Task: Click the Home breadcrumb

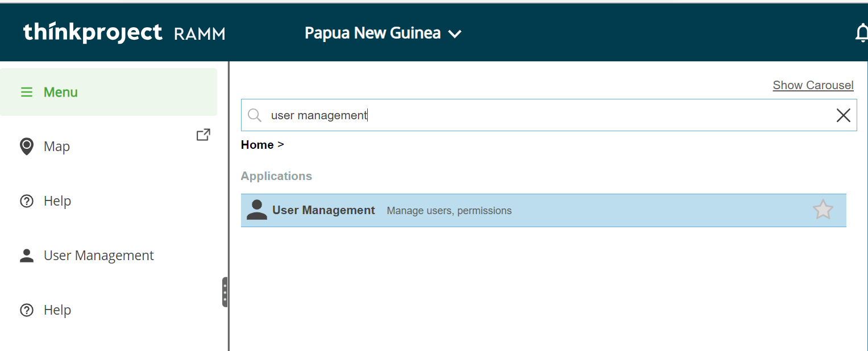Action: pos(258,145)
